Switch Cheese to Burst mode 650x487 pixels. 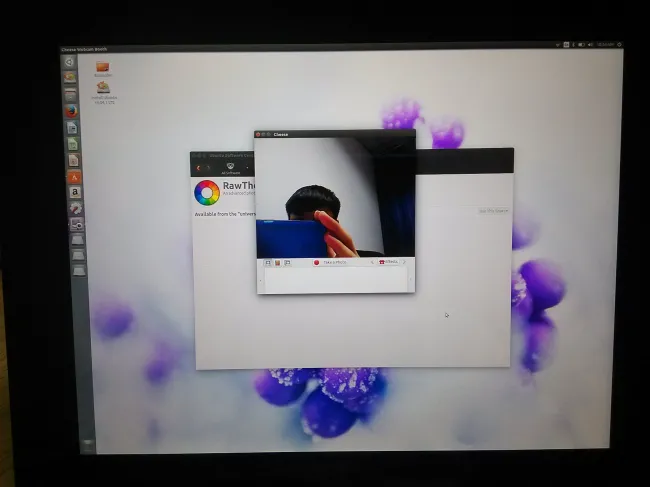[x=288, y=262]
